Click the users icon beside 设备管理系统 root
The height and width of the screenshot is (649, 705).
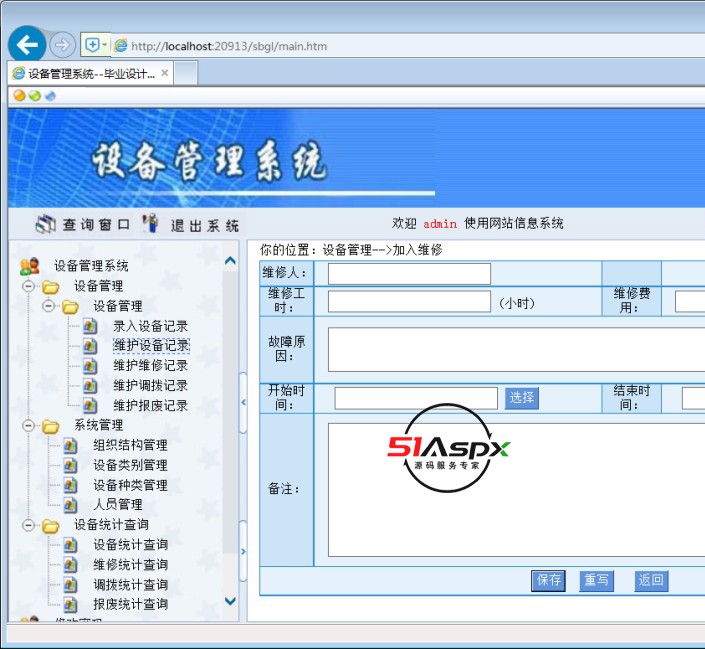[30, 266]
